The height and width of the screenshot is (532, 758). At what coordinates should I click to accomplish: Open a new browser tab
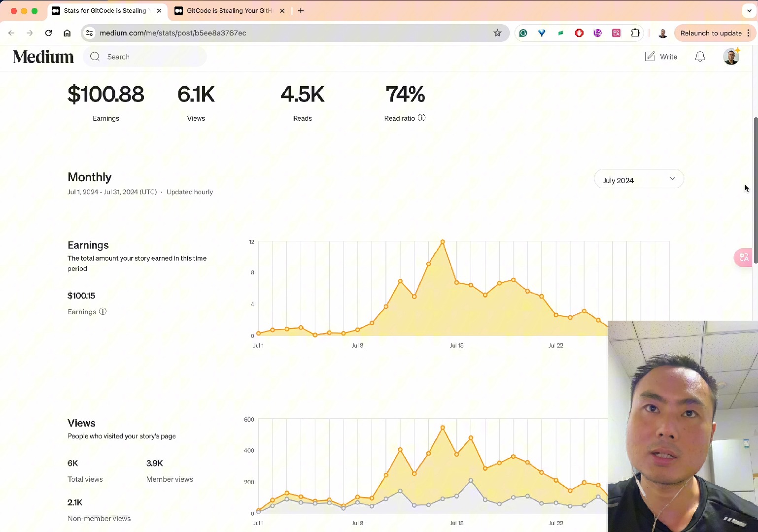301,11
